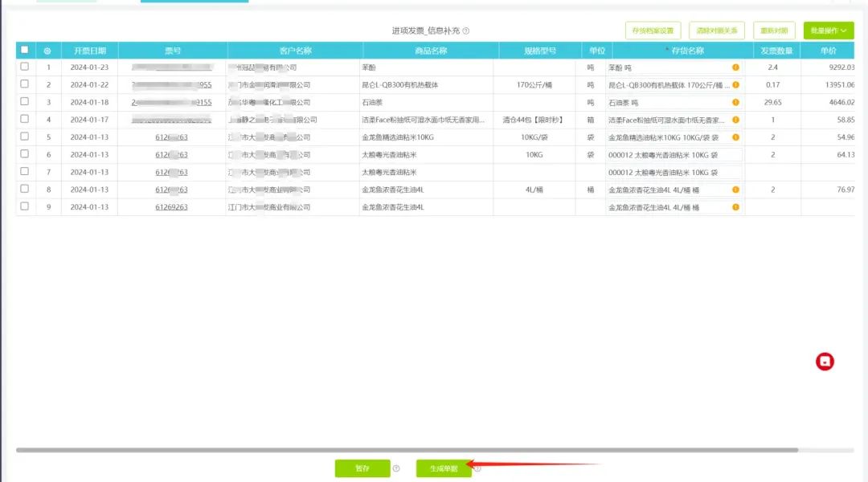
Task: Open 存货名称 field in row 2
Action: coord(669,85)
